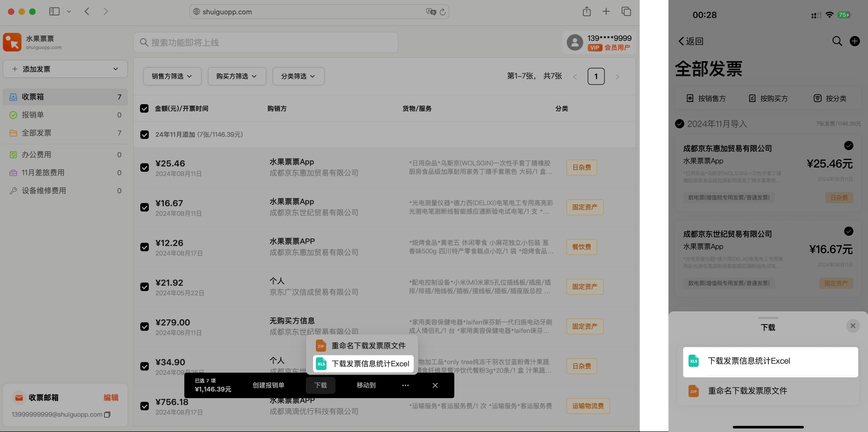Screen dimensions: 868x432
Task: Uncheck the ¥25.46 invoice row
Action: pyautogui.click(x=145, y=168)
